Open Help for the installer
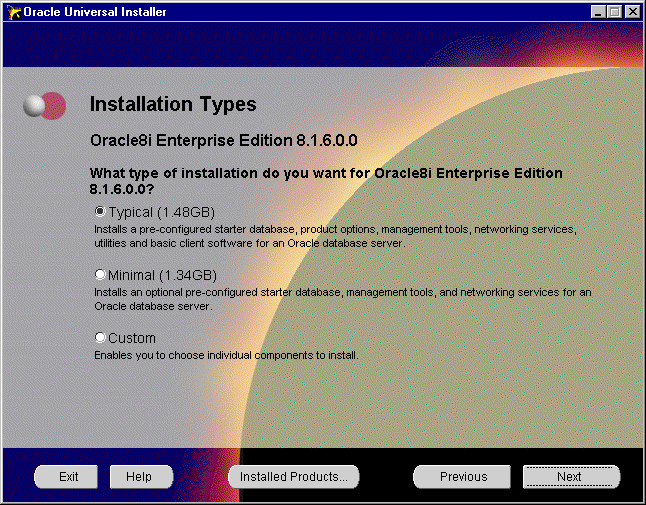Screen dimensions: 646x505 click(139, 477)
